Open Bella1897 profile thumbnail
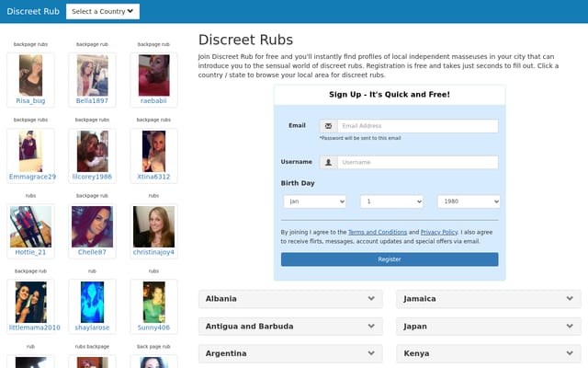This screenshot has height=368, width=588. point(92,75)
